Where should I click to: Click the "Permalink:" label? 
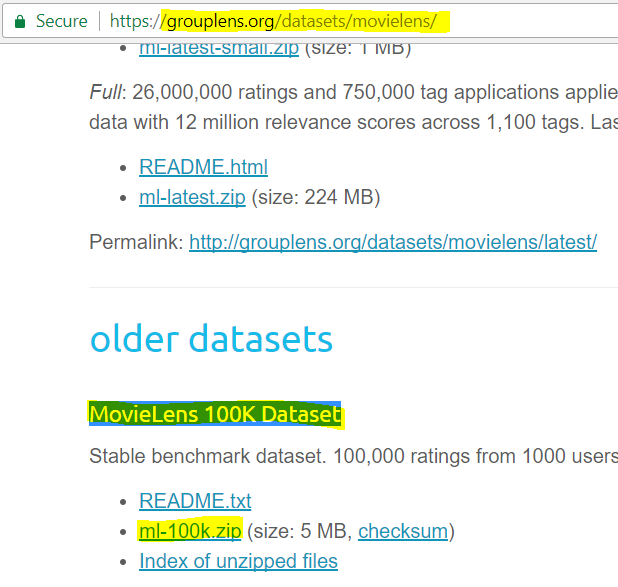(x=136, y=242)
